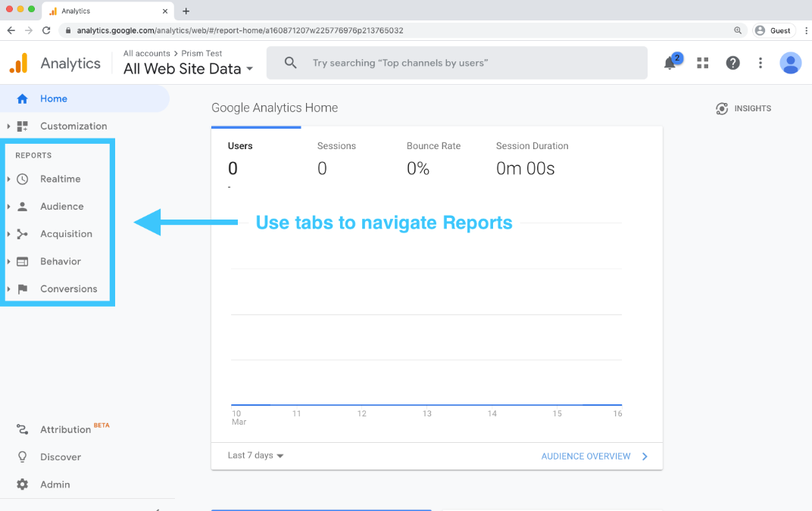812x511 pixels.
Task: Click the Google Analytics logo icon
Action: (19, 63)
